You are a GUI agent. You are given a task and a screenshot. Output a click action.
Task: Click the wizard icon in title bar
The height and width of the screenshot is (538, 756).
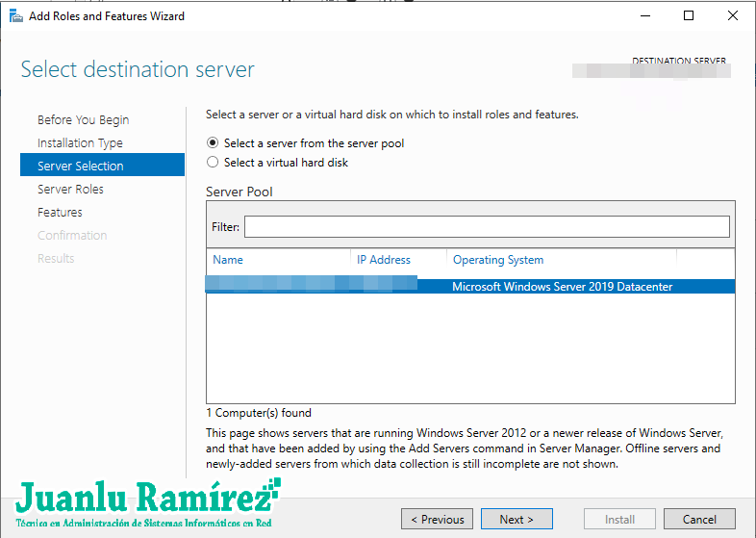pyautogui.click(x=14, y=15)
